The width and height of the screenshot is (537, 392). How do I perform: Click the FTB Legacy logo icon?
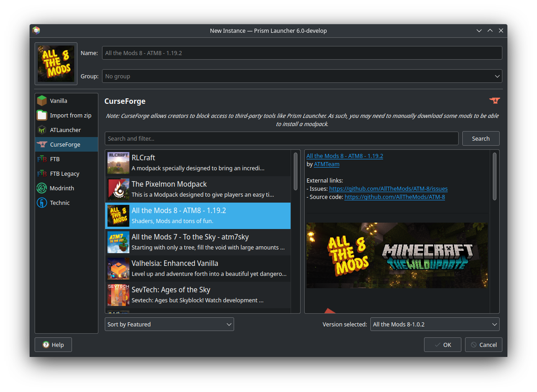pos(42,173)
